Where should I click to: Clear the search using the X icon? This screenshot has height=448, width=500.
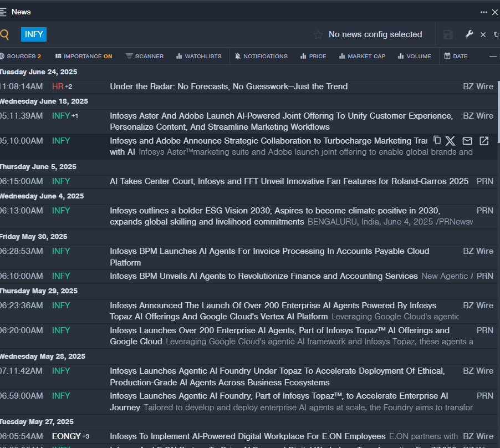[483, 34]
